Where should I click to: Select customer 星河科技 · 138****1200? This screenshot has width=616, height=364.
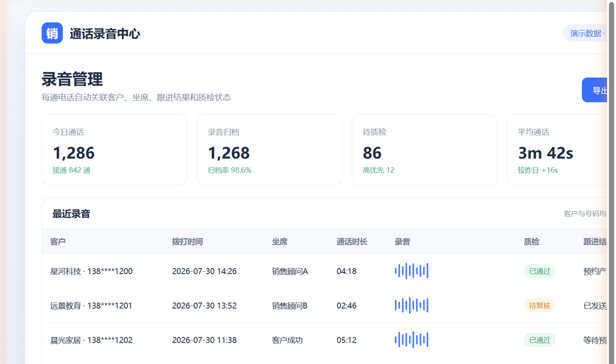(91, 271)
